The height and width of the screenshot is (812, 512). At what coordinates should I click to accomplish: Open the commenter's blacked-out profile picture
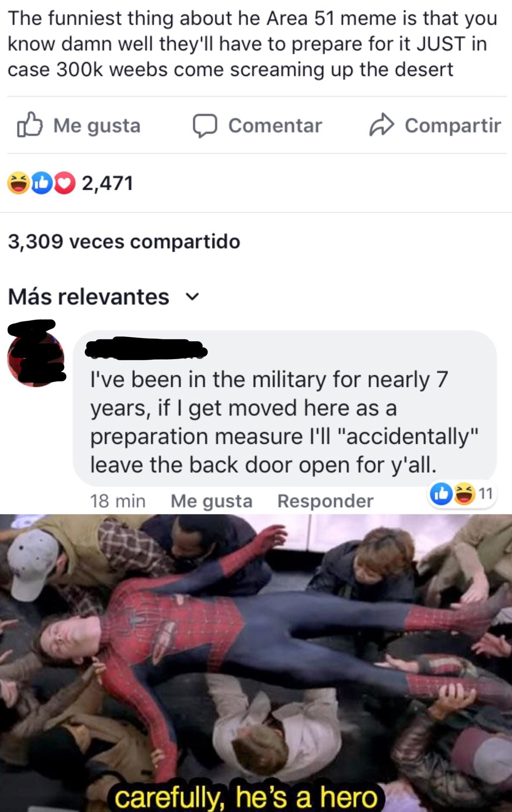pyautogui.click(x=36, y=359)
